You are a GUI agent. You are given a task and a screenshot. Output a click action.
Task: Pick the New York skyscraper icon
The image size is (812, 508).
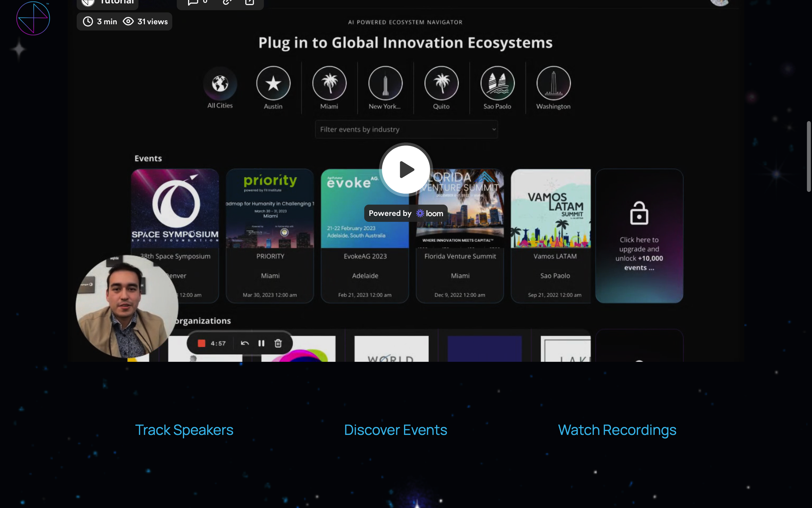coord(385,83)
